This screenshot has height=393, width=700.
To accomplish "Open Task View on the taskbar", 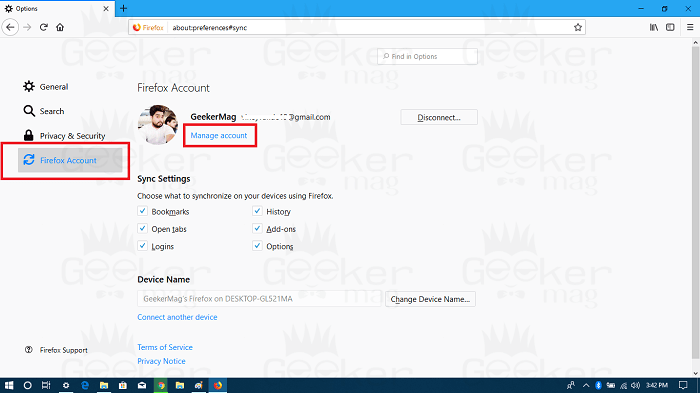I will (46, 385).
